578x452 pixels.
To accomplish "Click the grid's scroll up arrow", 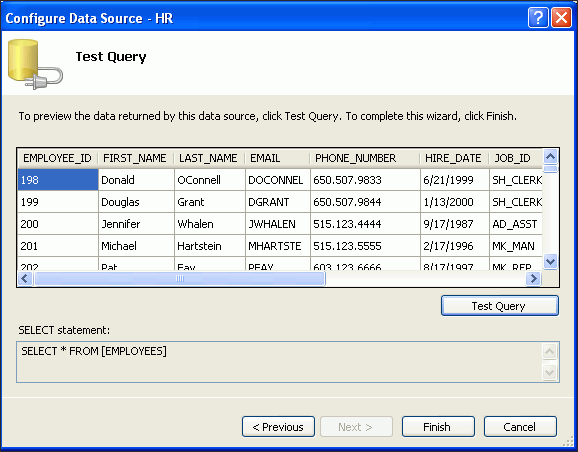I will click(550, 157).
